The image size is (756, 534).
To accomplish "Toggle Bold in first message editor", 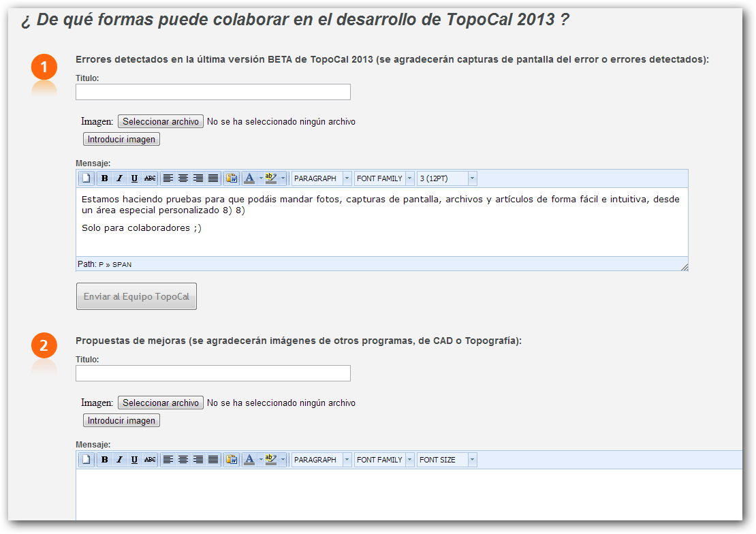I will tap(105, 178).
